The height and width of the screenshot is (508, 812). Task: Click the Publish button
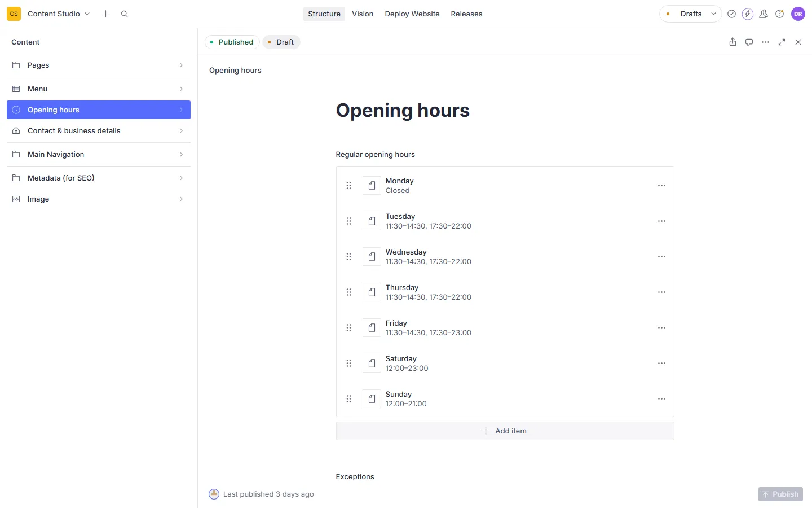pos(780,494)
